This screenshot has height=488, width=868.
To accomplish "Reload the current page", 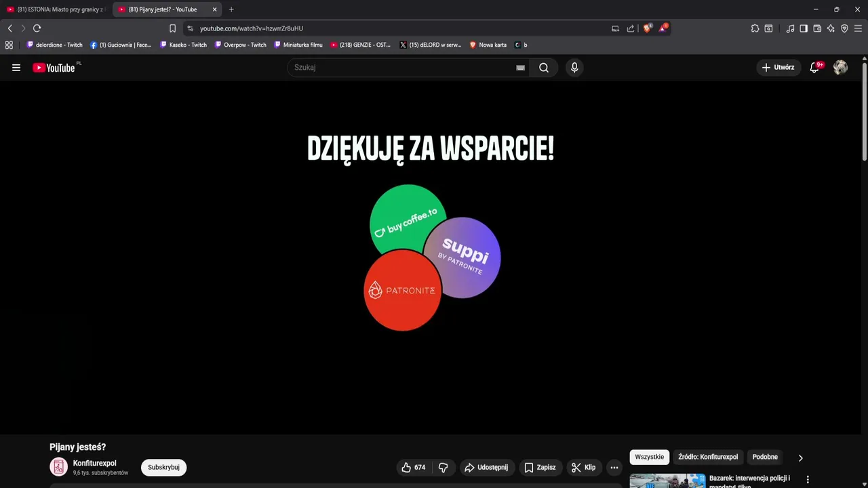I will (x=37, y=28).
